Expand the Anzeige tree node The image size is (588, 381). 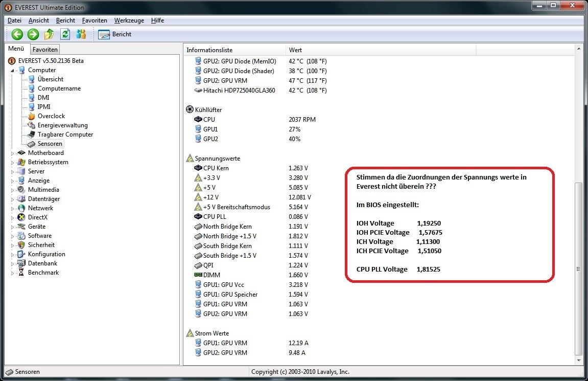point(12,181)
